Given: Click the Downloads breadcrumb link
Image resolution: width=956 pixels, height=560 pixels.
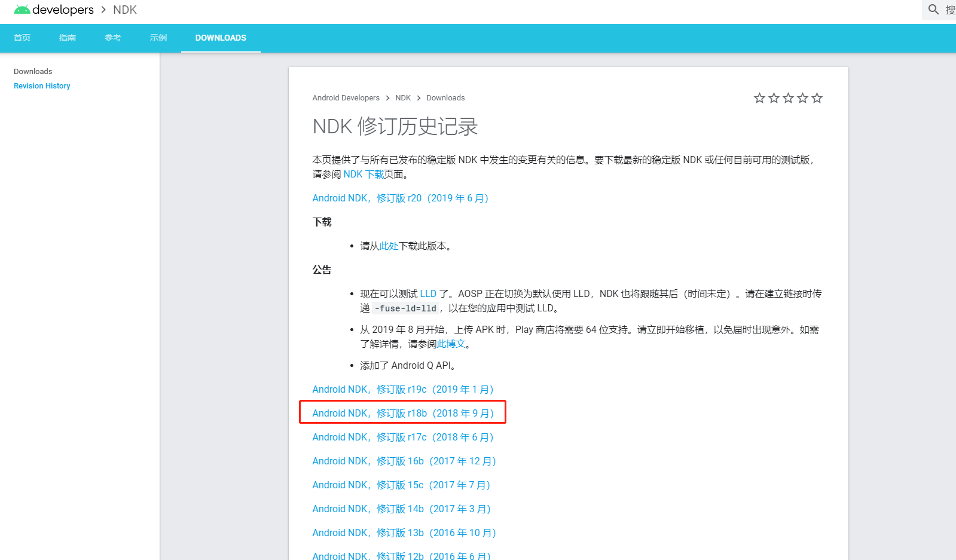Looking at the screenshot, I should [445, 98].
